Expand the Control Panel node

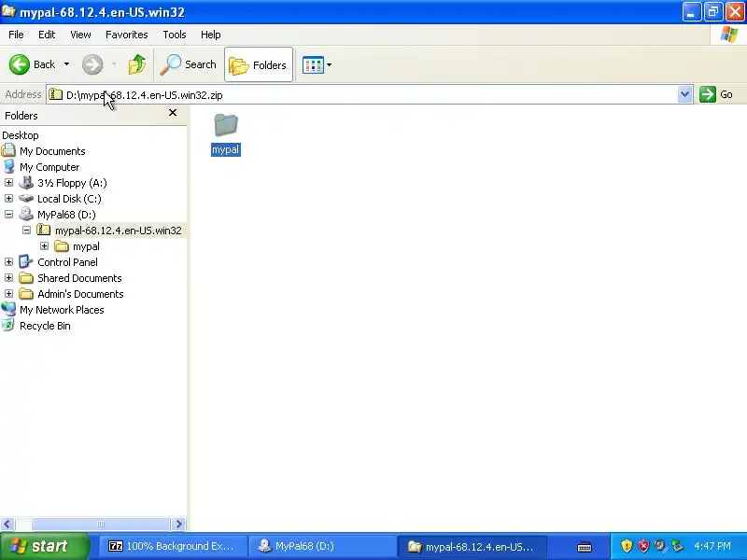[x=8, y=262]
